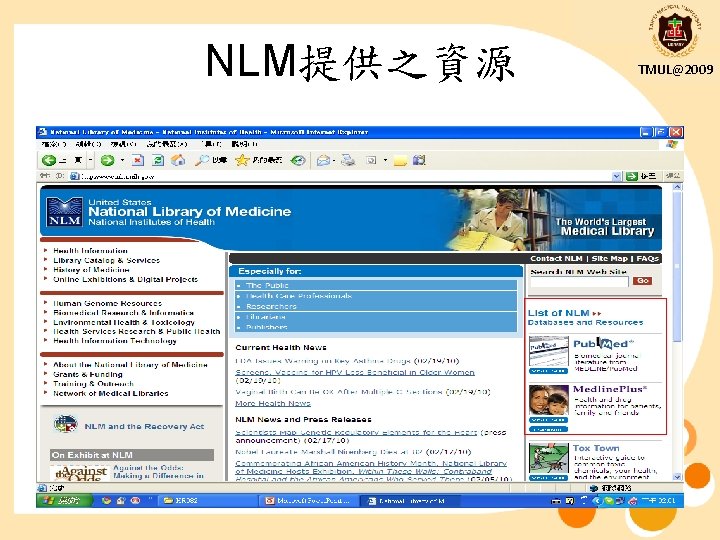Viewport: 720px width, 540px height.
Task: Open the Home page icon
Action: point(178,160)
